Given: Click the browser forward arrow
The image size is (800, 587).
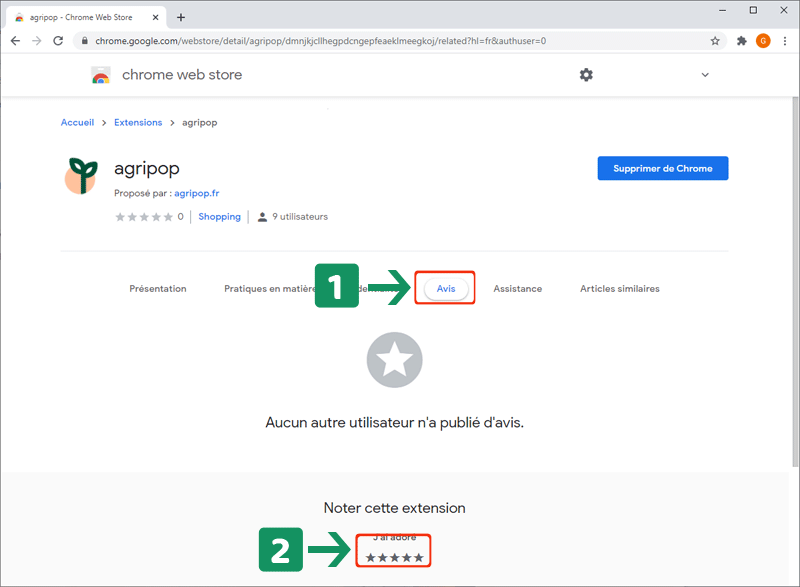Looking at the screenshot, I should pyautogui.click(x=36, y=41).
